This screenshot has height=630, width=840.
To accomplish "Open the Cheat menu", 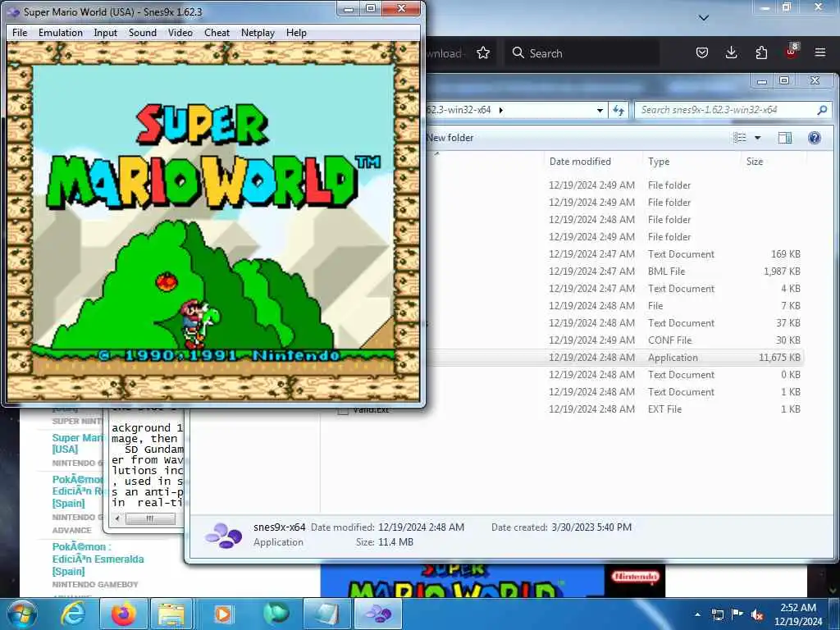I will point(217,33).
